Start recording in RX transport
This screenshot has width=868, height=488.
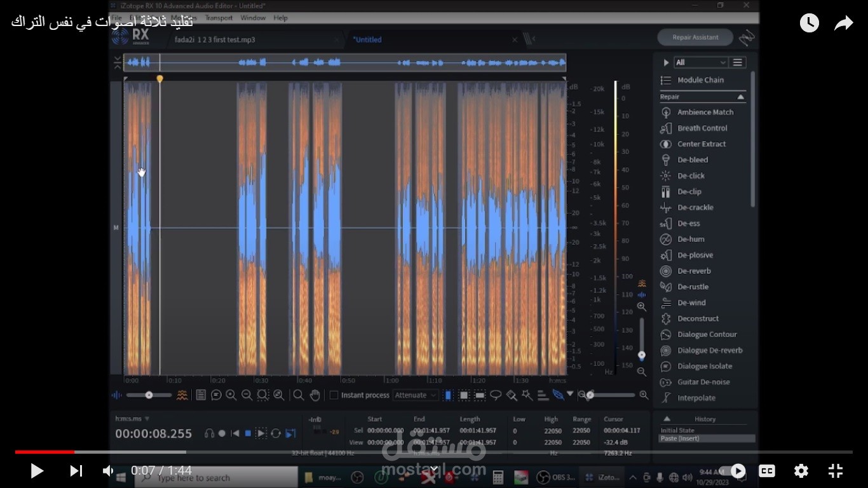coord(222,433)
